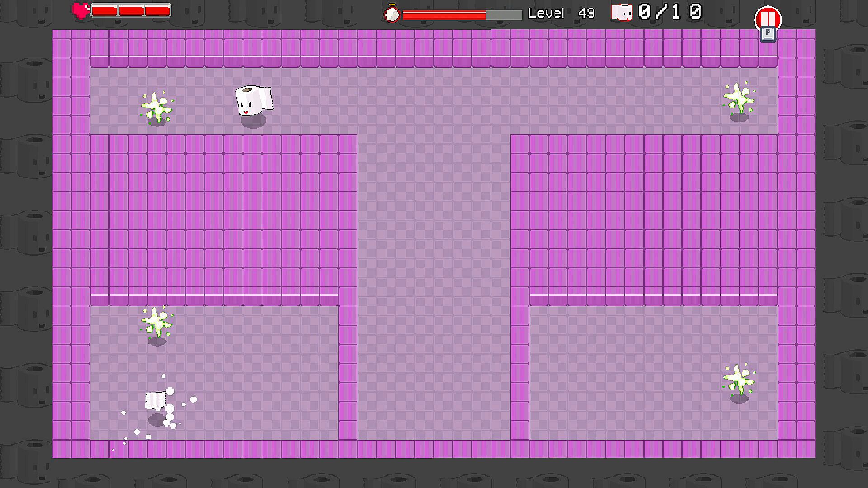868x488 pixels.
Task: Click the middle health bar segment
Action: 131,10
